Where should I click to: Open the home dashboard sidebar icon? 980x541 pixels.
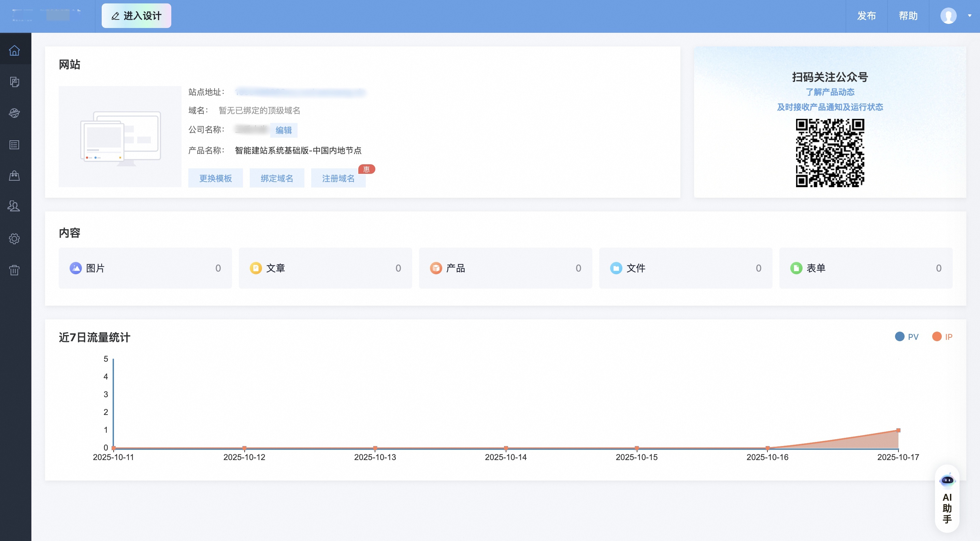14,50
